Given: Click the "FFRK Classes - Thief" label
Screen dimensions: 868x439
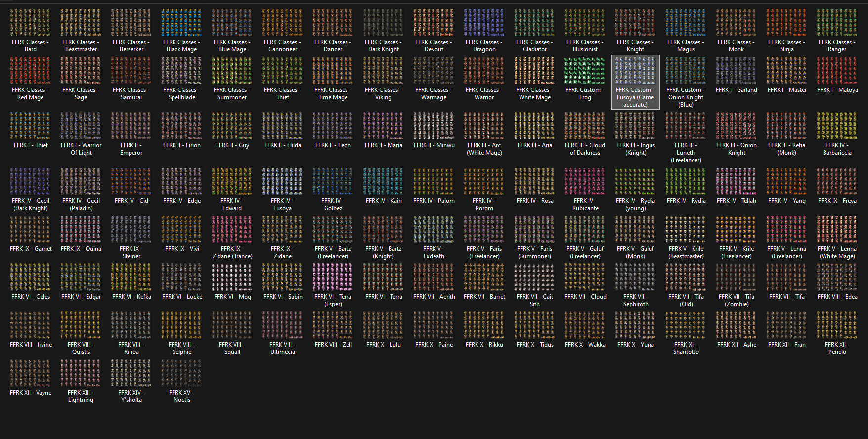Looking at the screenshot, I should point(283,94).
